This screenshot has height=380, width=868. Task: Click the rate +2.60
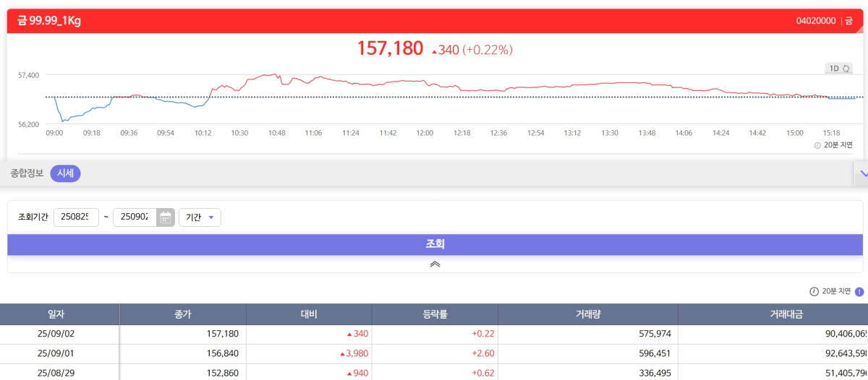(482, 353)
